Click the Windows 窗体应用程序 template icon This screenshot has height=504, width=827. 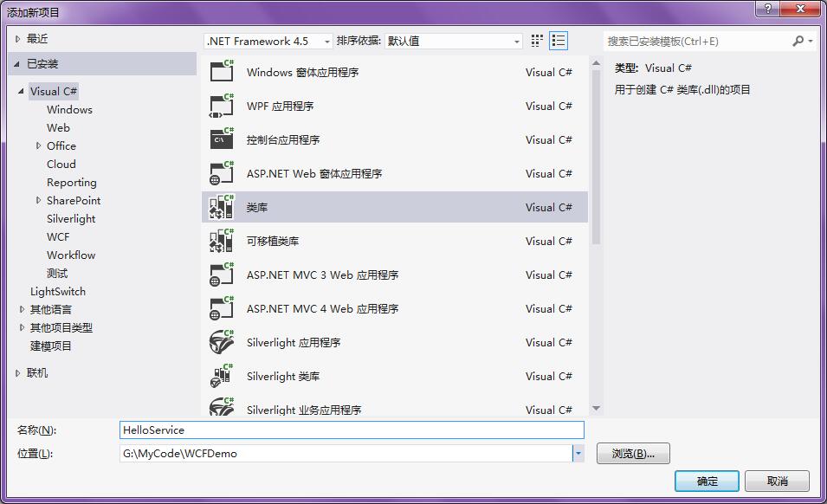tap(222, 71)
